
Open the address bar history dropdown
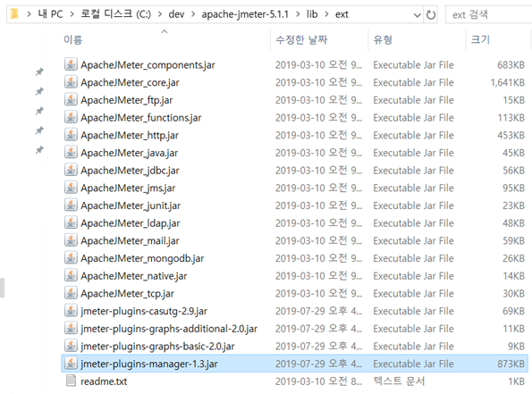tap(417, 15)
